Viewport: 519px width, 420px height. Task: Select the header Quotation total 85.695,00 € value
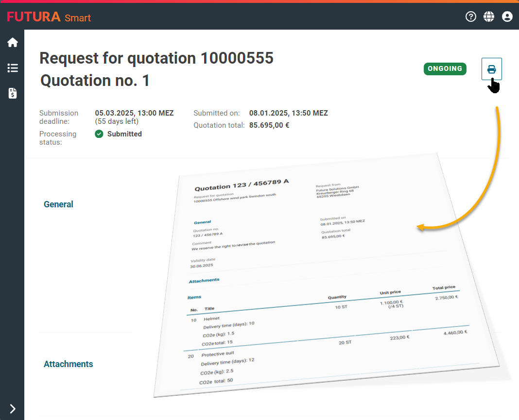pos(269,125)
